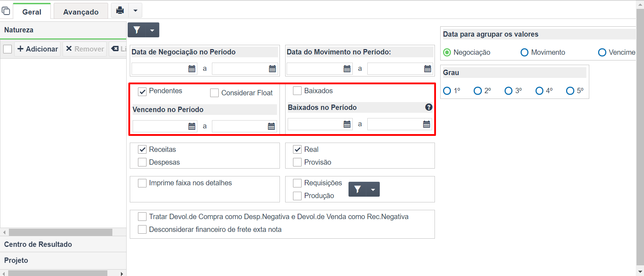This screenshot has width=644, height=276.
Task: Enable the Despesas checkbox
Action: (142, 162)
